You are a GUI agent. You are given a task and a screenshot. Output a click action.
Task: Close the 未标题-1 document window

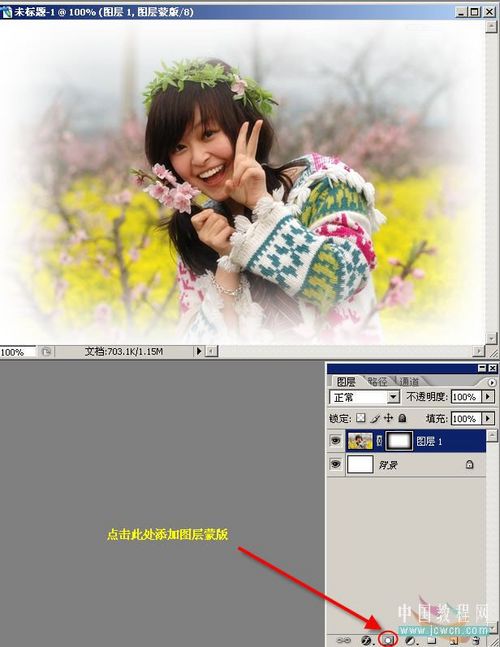point(490,12)
